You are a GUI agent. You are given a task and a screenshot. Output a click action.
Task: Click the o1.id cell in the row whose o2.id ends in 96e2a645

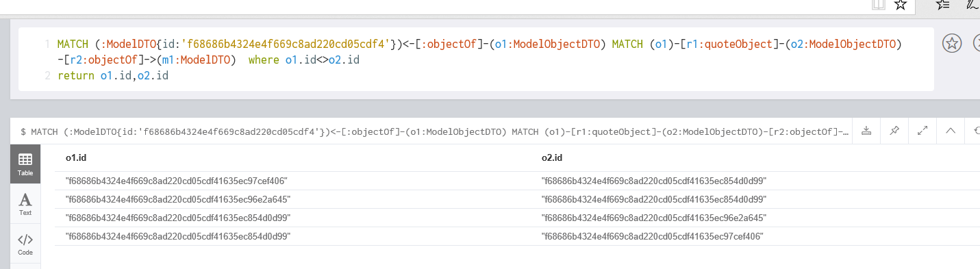[177, 218]
